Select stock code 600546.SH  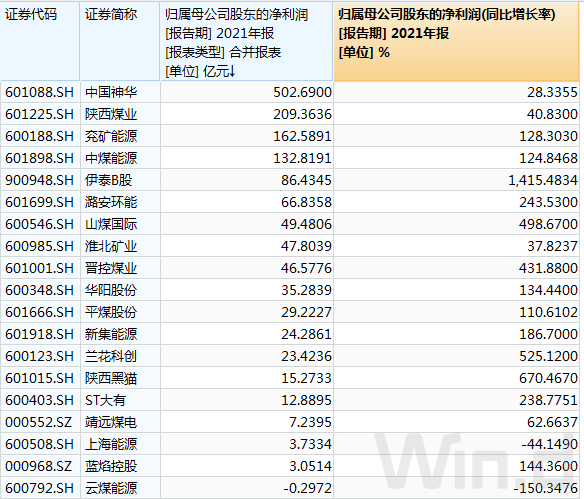tap(39, 224)
